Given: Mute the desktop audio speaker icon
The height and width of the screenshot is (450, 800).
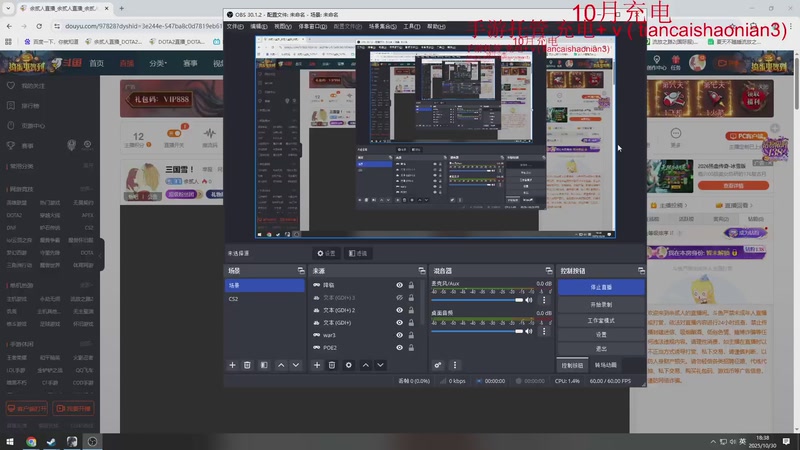Looking at the screenshot, I should (529, 331).
